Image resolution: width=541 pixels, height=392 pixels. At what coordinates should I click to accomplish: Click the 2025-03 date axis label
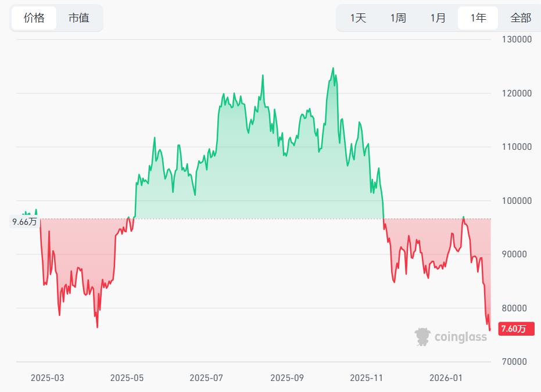47,378
